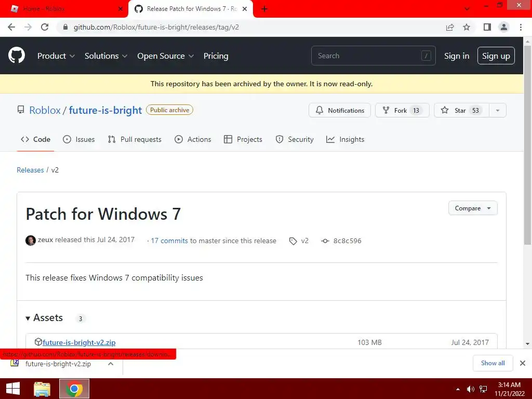Collapse the Assets section
Image resolution: width=532 pixels, height=399 pixels.
(x=45, y=318)
